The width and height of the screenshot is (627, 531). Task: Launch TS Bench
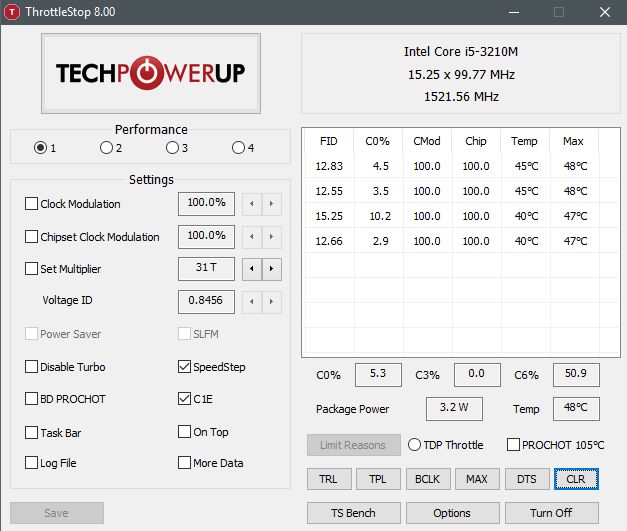[353, 513]
